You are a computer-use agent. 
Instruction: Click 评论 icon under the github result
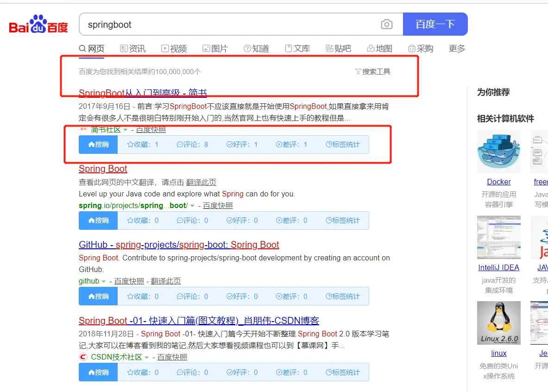coord(180,296)
